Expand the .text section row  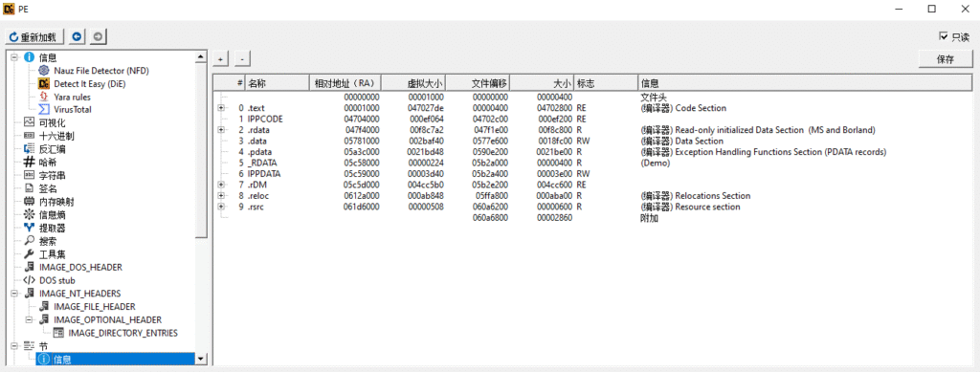tap(221, 108)
